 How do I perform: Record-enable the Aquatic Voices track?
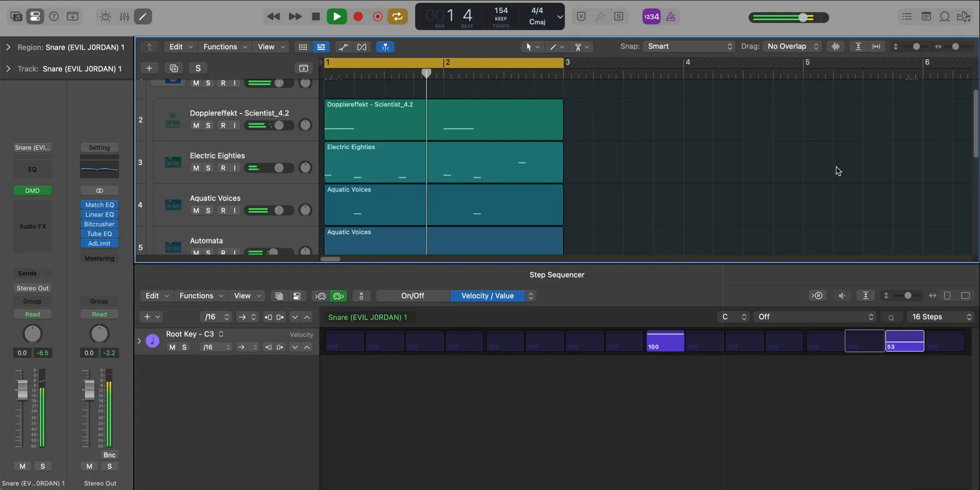pyautogui.click(x=223, y=210)
